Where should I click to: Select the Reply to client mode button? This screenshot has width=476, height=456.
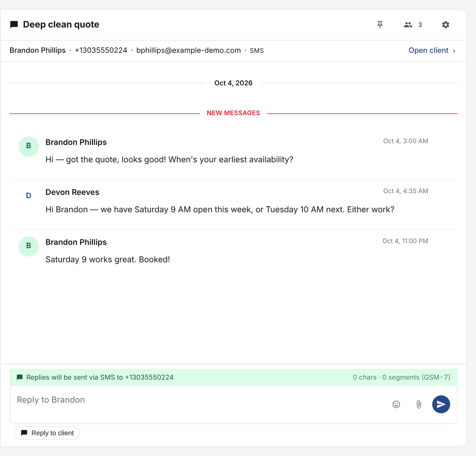47,433
